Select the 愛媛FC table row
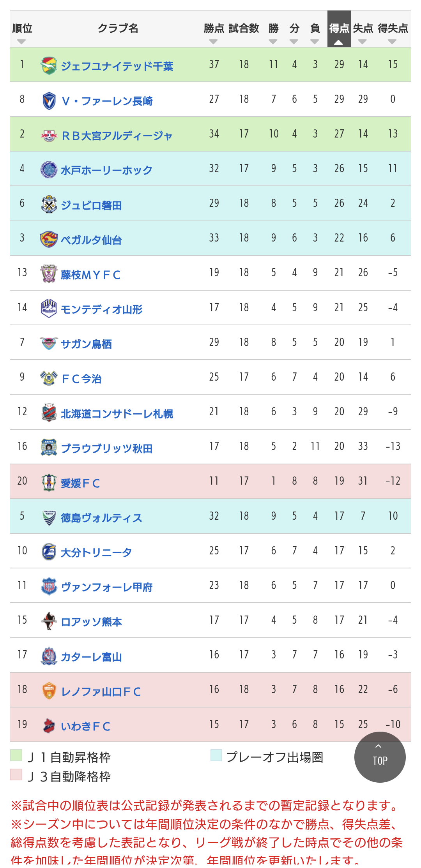Viewport: 421px width, 868px height. [x=210, y=481]
